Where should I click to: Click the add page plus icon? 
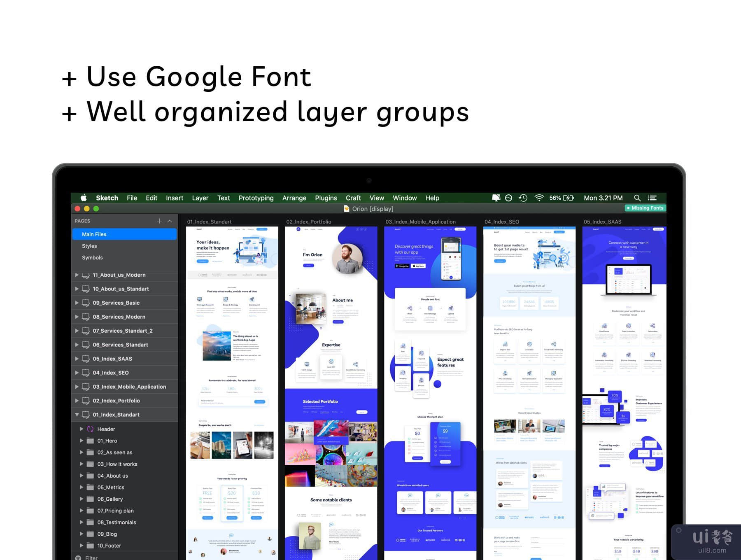pyautogui.click(x=159, y=221)
